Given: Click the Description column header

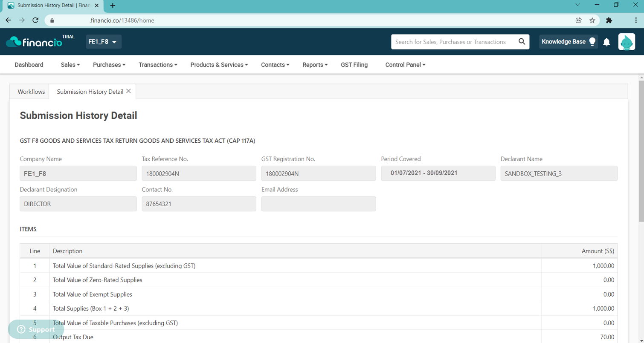Looking at the screenshot, I should pos(296,251).
